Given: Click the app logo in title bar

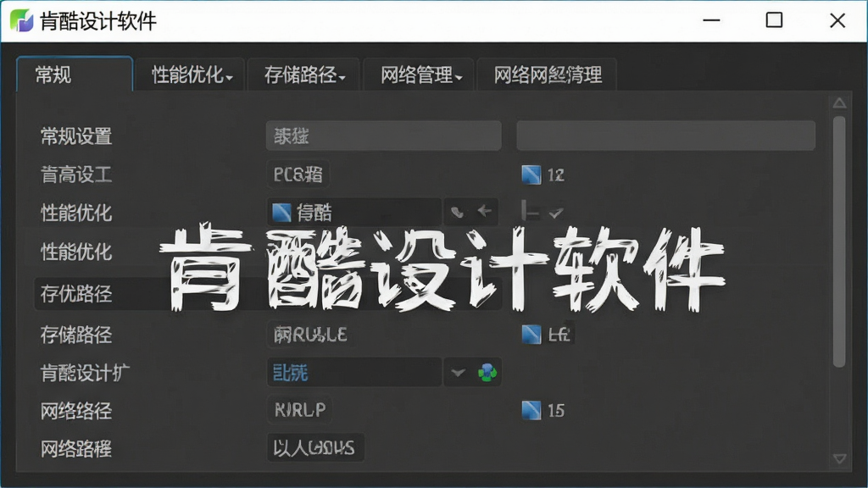Looking at the screenshot, I should point(21,21).
